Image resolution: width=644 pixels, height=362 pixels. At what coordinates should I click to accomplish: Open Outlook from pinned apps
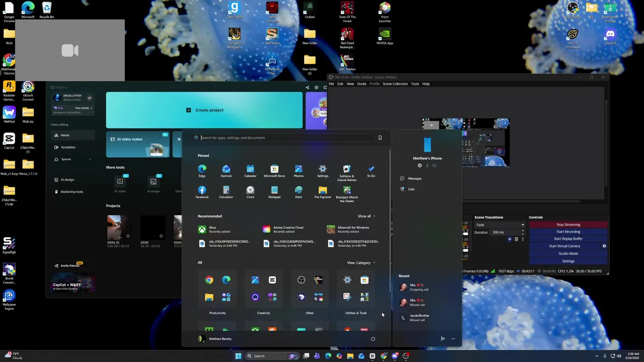tap(226, 171)
